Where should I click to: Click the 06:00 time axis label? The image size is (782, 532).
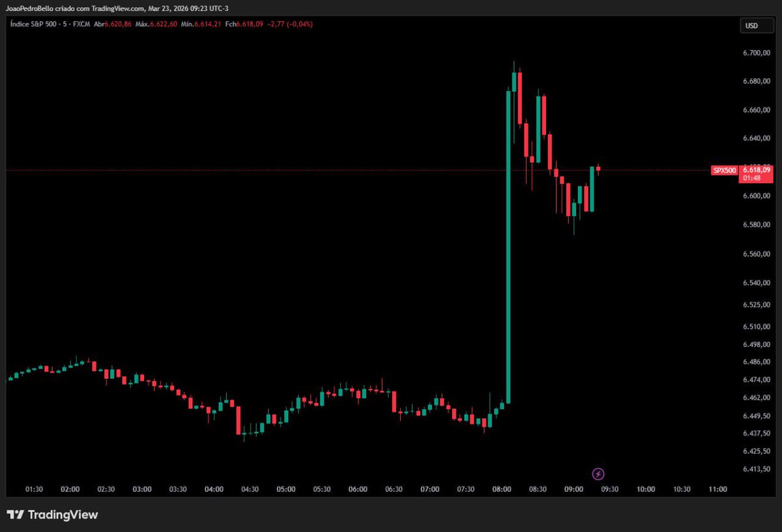[x=358, y=489]
